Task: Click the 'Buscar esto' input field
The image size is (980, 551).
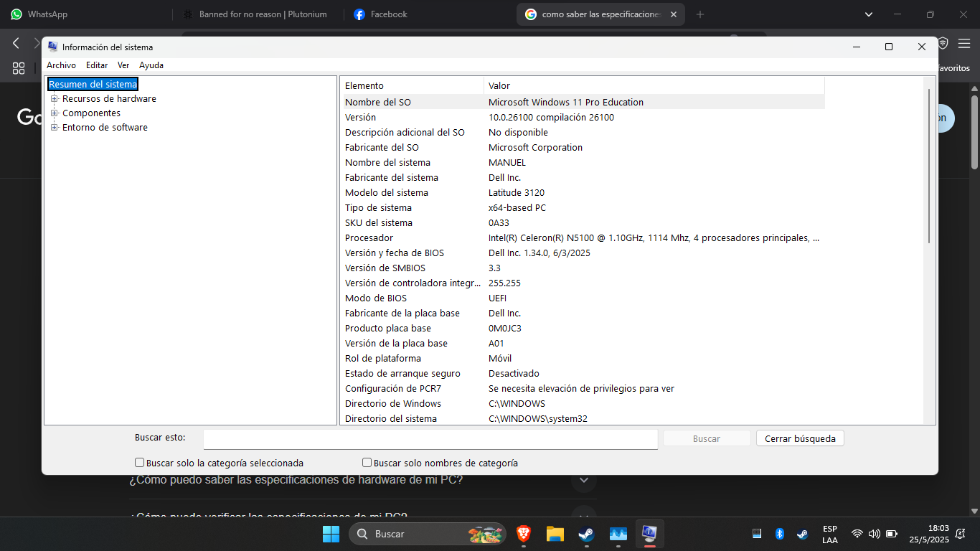Action: [x=430, y=439]
